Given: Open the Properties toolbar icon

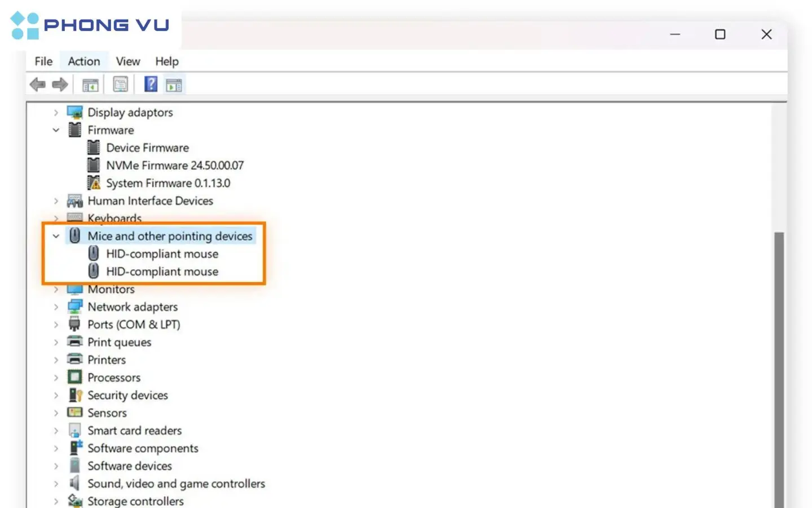Looking at the screenshot, I should (x=120, y=85).
